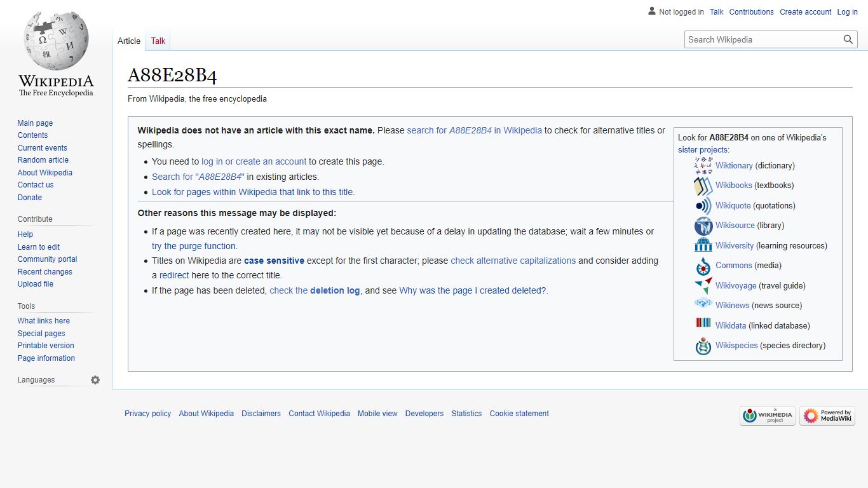This screenshot has width=868, height=488.
Task: Open Upload file link
Action: 36,284
